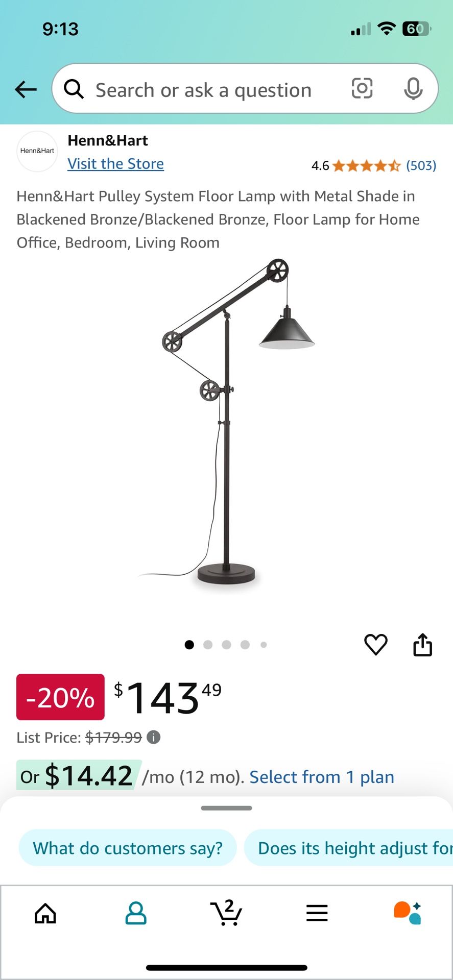453x980 pixels.
Task: Select from 1 plan link
Action: (322, 777)
